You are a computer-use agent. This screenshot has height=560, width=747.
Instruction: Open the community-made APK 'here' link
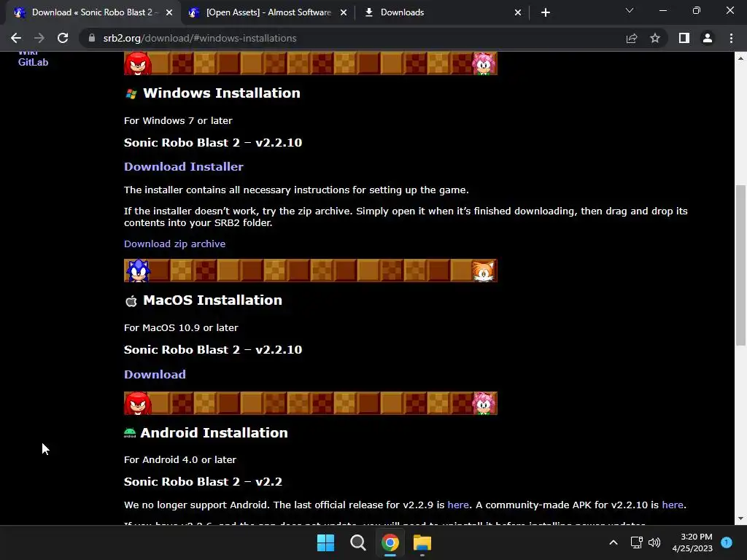coord(672,505)
